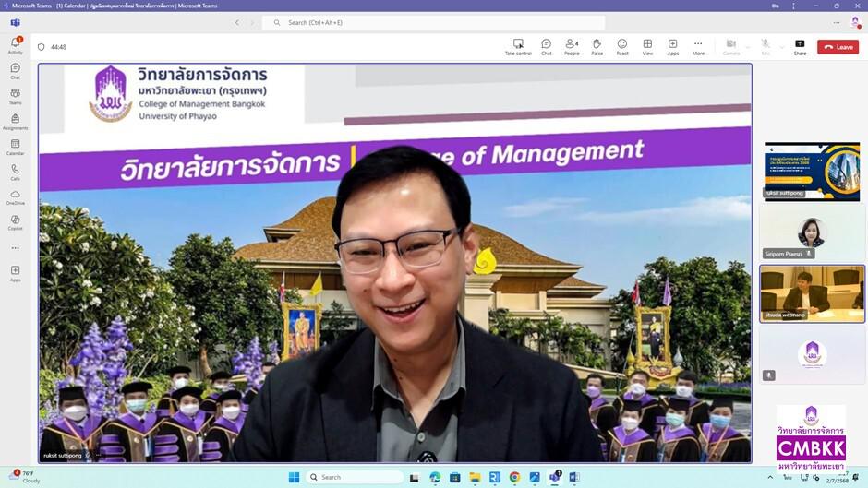868x488 pixels.
Task: Open Microsoft Edge from taskbar
Action: click(x=435, y=477)
